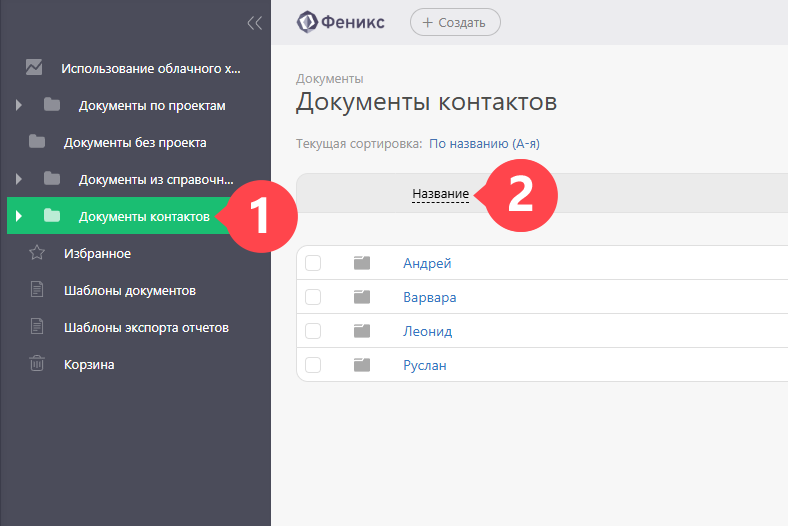This screenshot has width=788, height=526.
Task: Open the cloud storage usage chart icon
Action: tap(34, 67)
